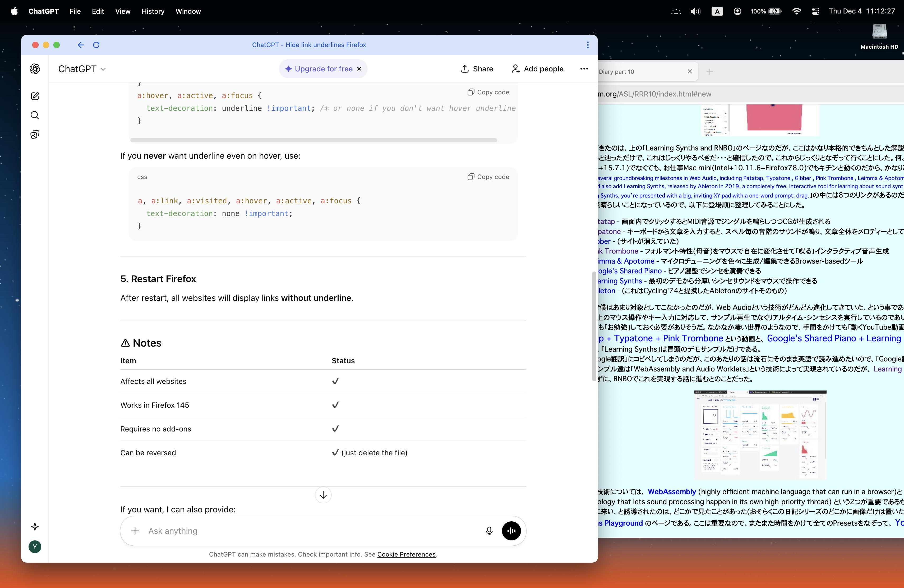Open the Cookie Preferences link
Screen dimensions: 904x588
point(406,554)
